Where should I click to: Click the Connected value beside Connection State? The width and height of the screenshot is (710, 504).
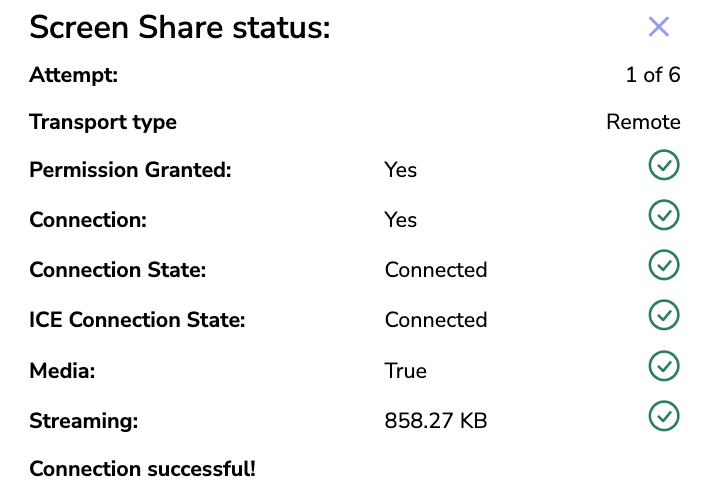(436, 270)
